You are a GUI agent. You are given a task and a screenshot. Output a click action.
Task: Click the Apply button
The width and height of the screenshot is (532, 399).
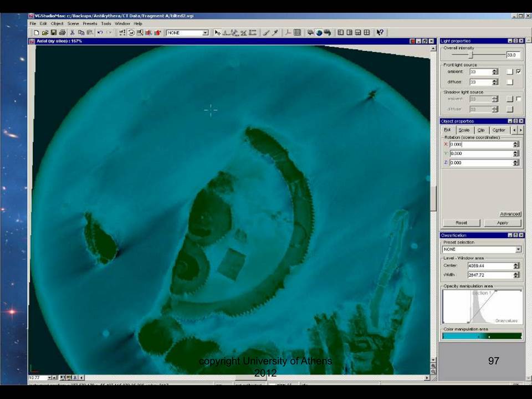(x=503, y=223)
